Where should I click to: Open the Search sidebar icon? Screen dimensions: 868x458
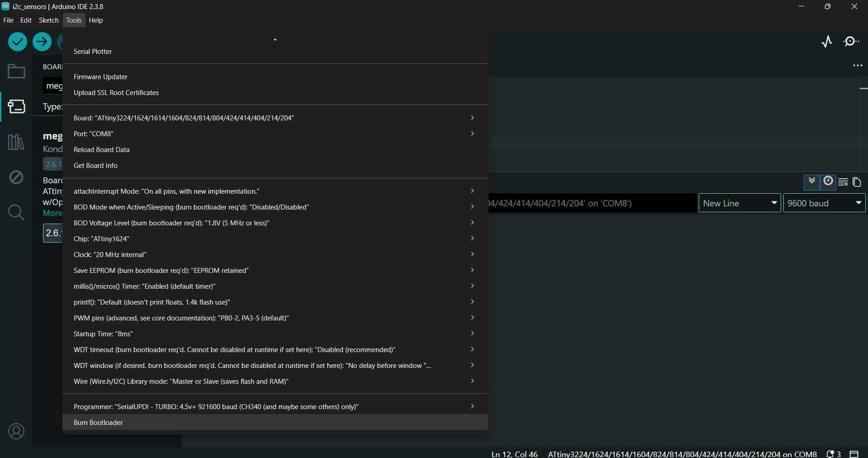pos(16,212)
